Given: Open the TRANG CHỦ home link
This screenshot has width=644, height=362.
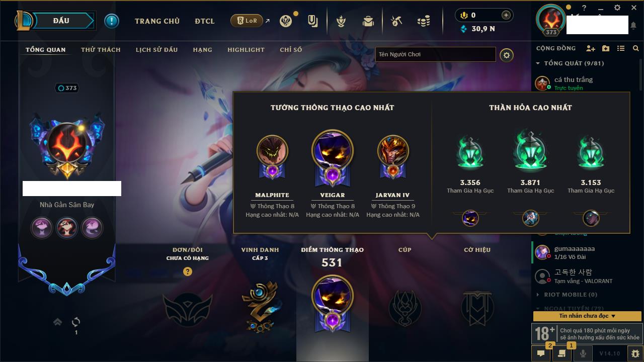Looking at the screenshot, I should [x=157, y=21].
